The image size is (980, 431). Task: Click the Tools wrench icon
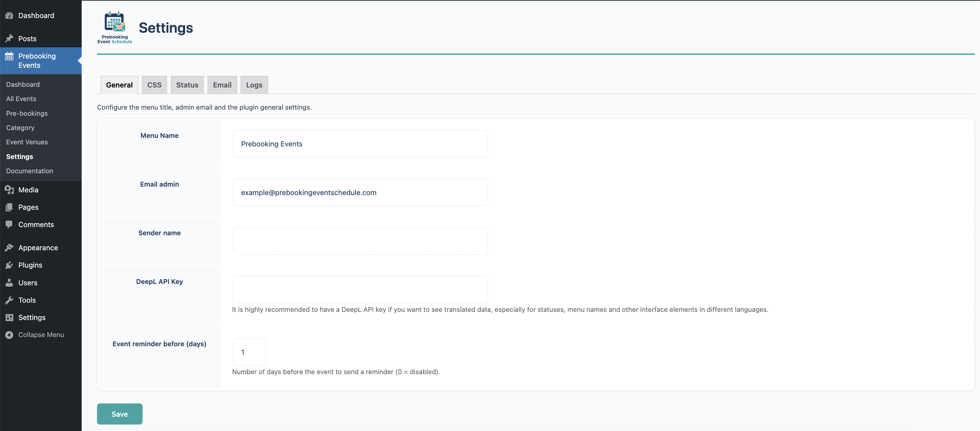10,300
